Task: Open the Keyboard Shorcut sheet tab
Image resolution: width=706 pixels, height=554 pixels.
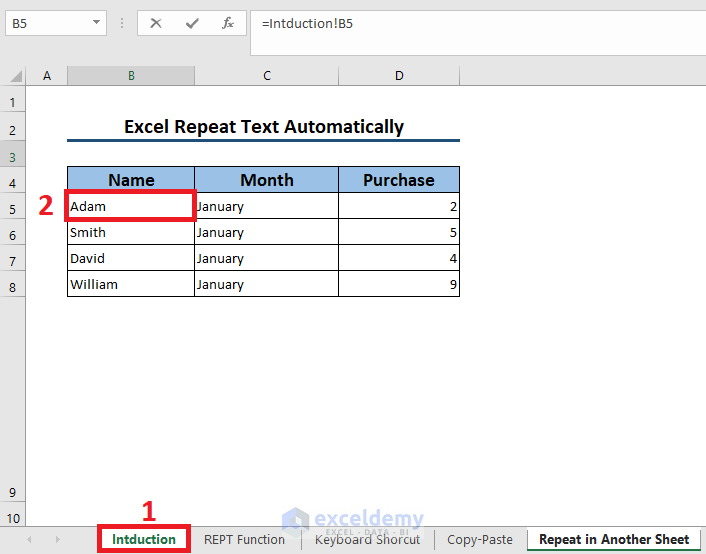Action: [x=367, y=539]
